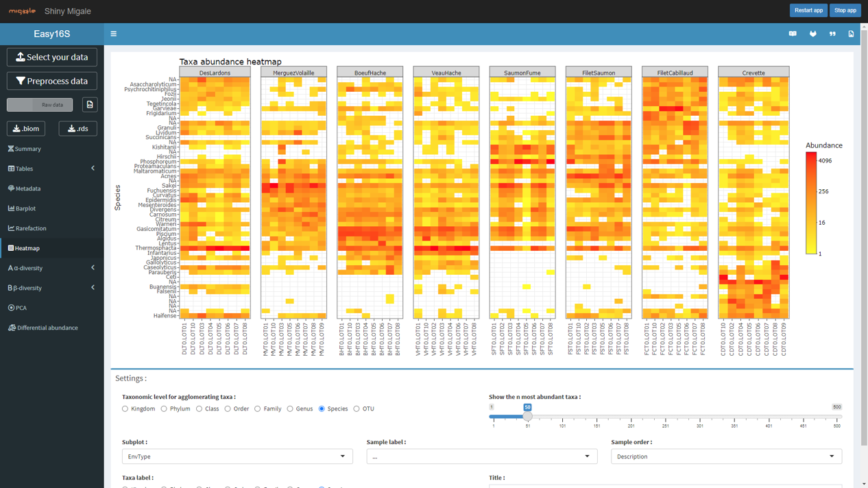
Task: Click the citation quote marks icon
Action: tap(832, 34)
